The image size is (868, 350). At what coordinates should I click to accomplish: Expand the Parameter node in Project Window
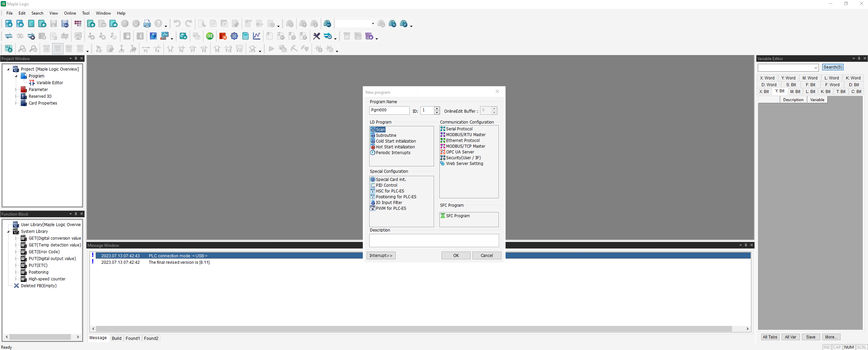click(x=17, y=89)
